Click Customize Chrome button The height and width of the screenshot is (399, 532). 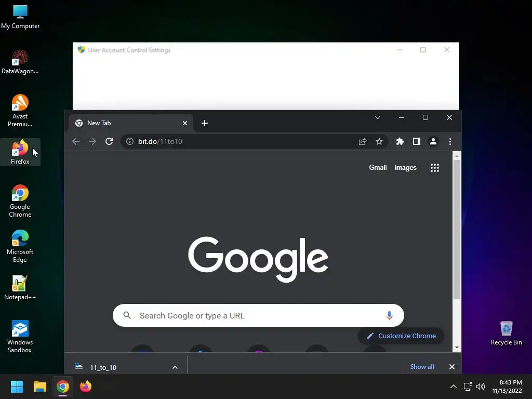[x=401, y=336]
